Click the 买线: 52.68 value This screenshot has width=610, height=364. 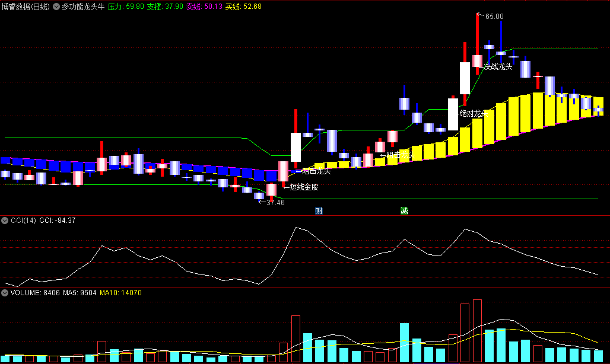(243, 7)
